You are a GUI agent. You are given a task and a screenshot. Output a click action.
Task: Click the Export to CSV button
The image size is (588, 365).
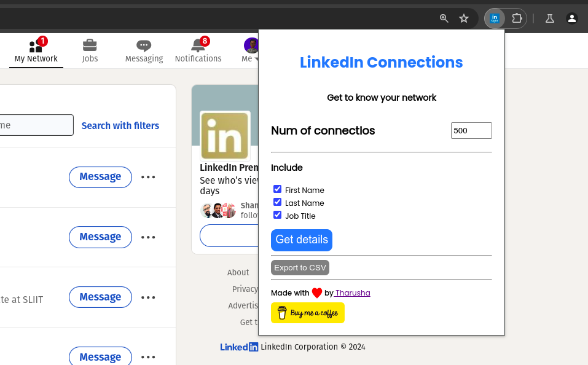pos(300,268)
